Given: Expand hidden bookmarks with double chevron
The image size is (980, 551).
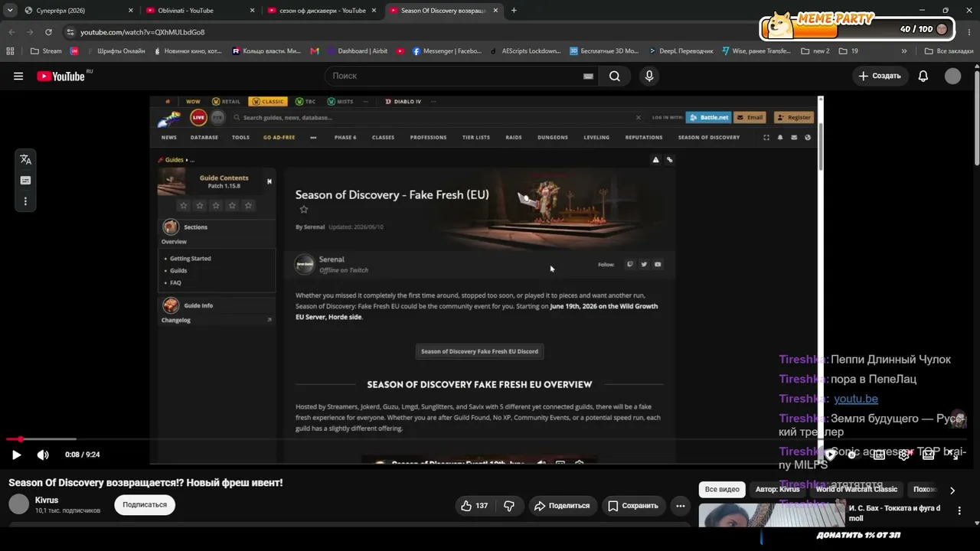Looking at the screenshot, I should tap(904, 51).
